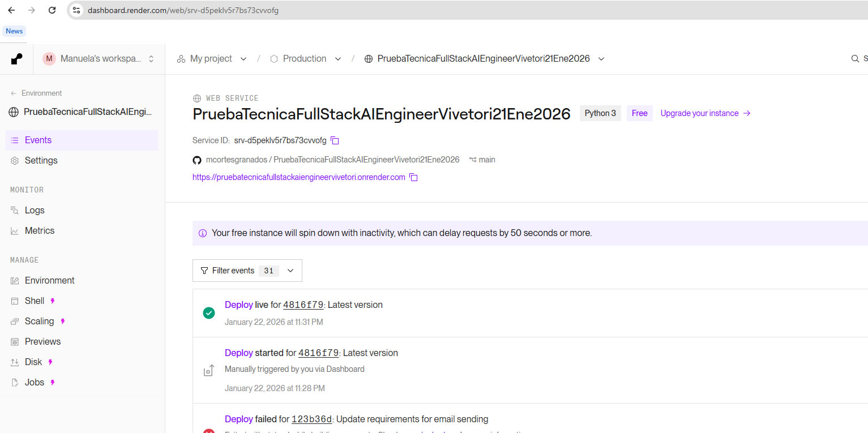The height and width of the screenshot is (433, 868).
Task: Click the GitHub icon beside the repo name
Action: (x=197, y=160)
